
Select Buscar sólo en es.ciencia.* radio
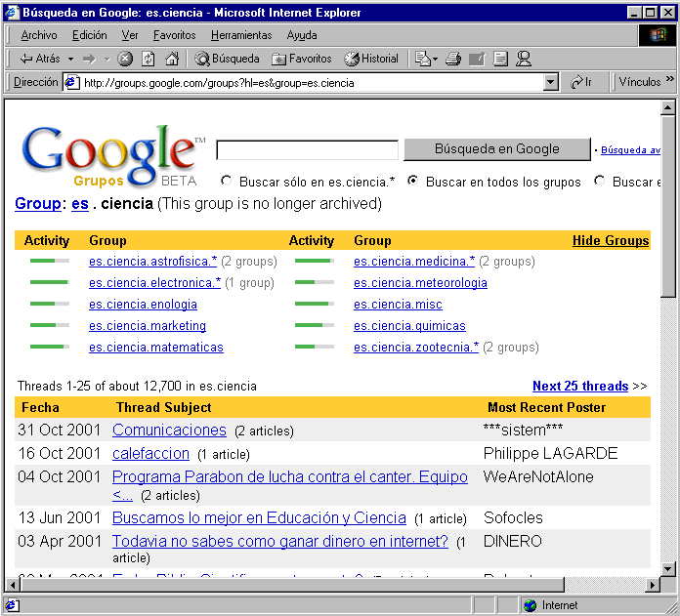click(226, 181)
